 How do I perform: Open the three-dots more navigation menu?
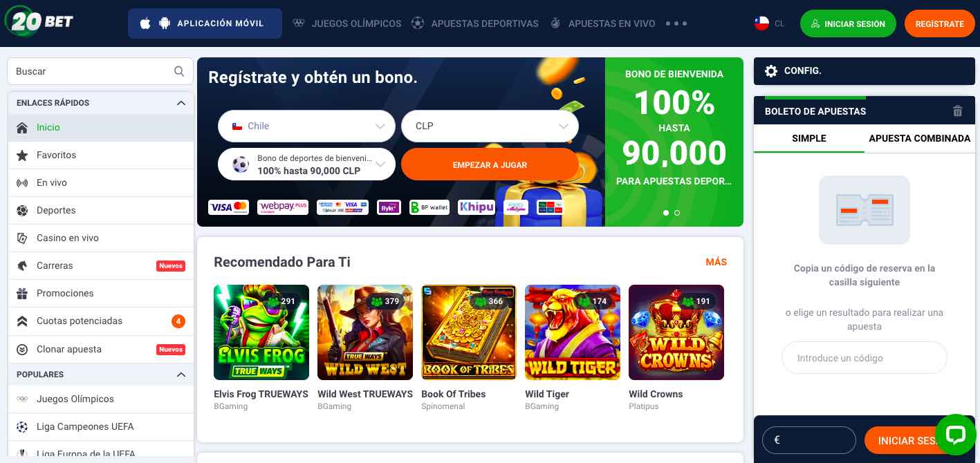pyautogui.click(x=676, y=23)
